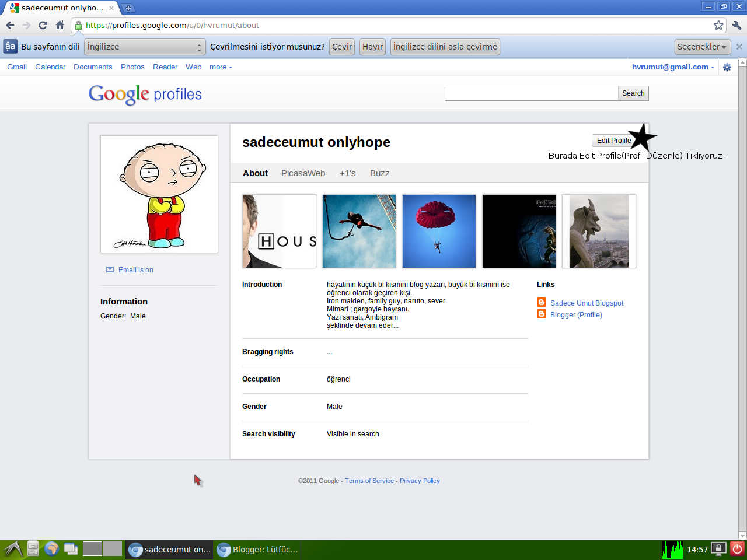Click the Blogger icon beside Sadece Umut Blogspot
Screen dimensions: 747x560
click(x=542, y=302)
